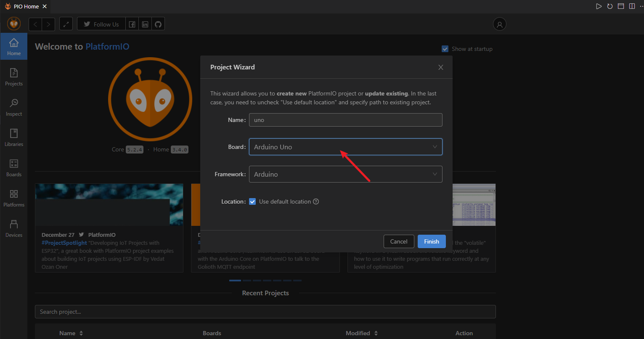Click the PlatformIO link in welcome heading
644x339 pixels.
tap(107, 47)
